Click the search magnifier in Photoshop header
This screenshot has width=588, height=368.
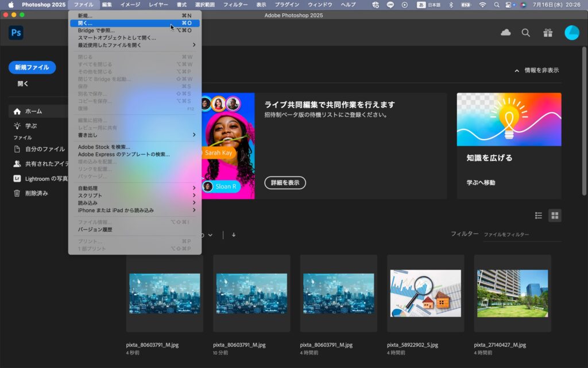coord(526,33)
